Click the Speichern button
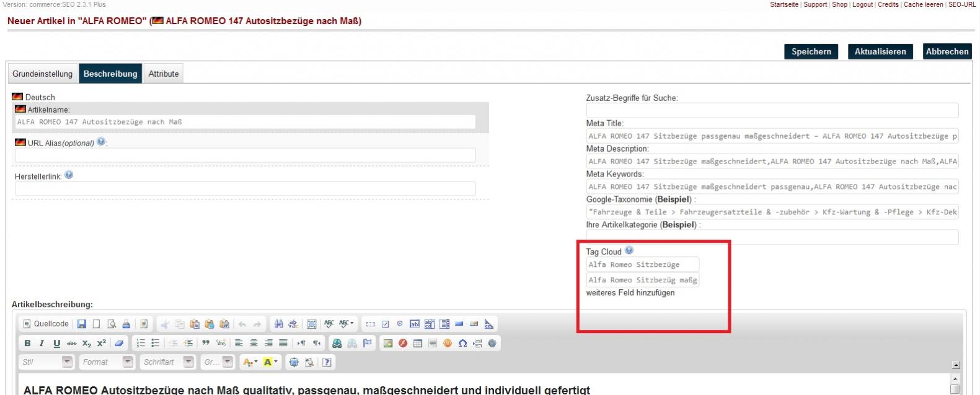 click(x=811, y=51)
